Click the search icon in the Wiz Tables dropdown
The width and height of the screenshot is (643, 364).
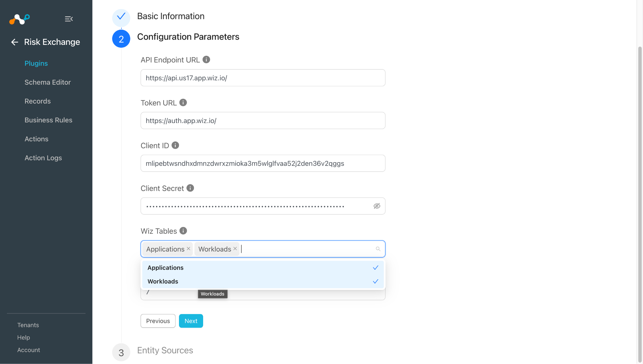[x=378, y=249]
